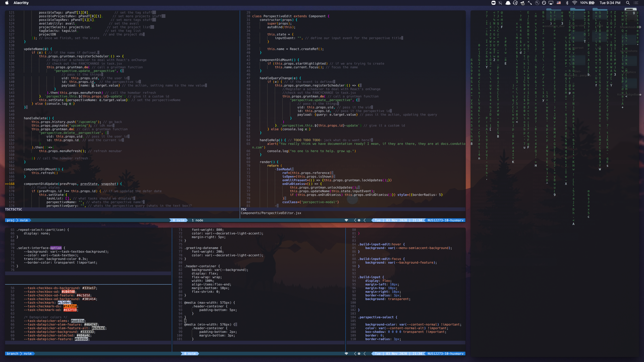Screen dimensions: 644x362
Task: Click the half-circle menu bar icon
Action: click(544, 3)
